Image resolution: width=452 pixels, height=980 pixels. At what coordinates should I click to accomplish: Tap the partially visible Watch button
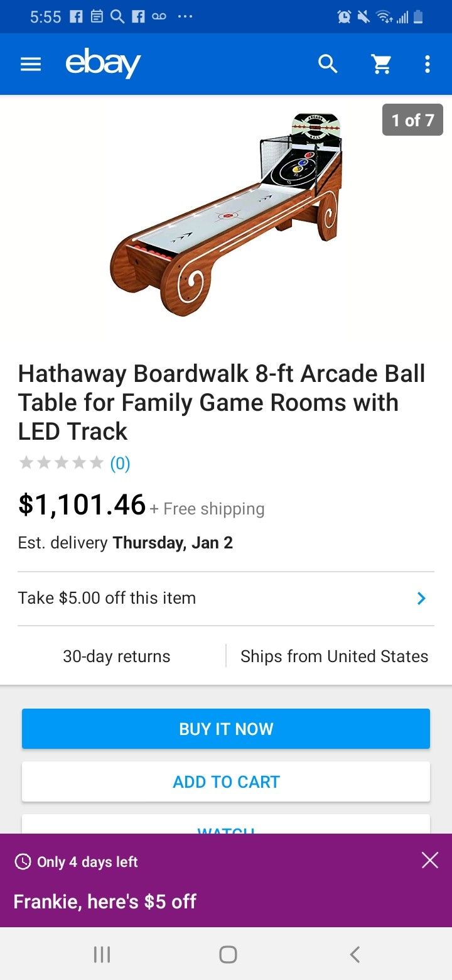226,826
